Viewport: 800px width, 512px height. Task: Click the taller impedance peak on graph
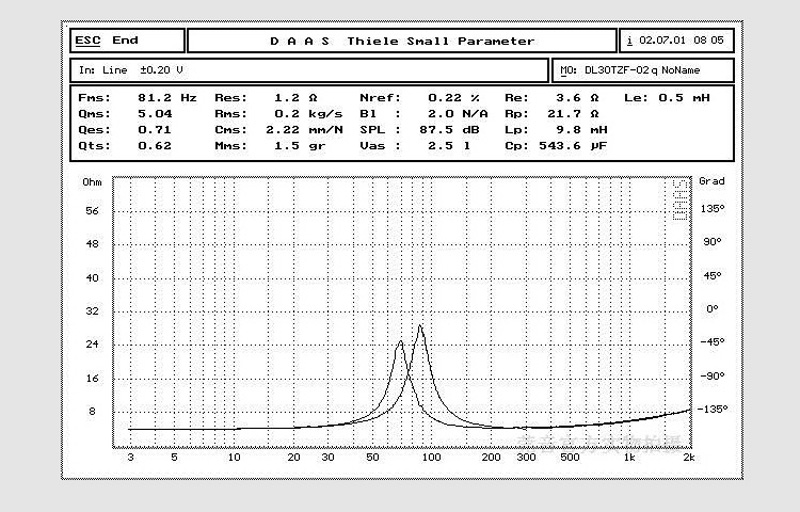[x=420, y=326]
